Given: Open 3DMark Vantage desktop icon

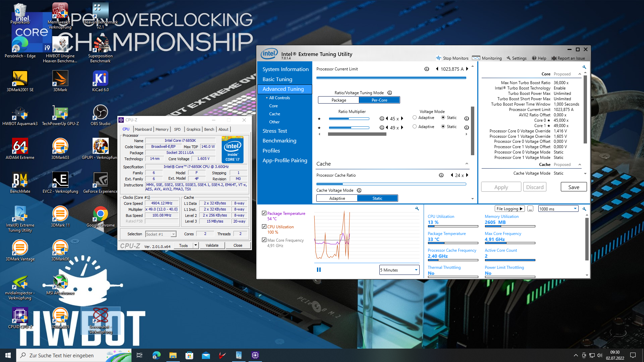Looking at the screenshot, I should click(20, 250).
